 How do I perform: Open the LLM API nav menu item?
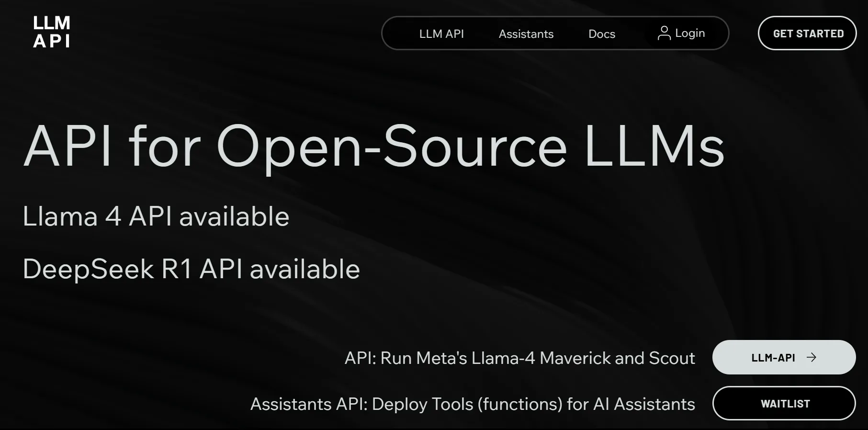[x=441, y=34]
